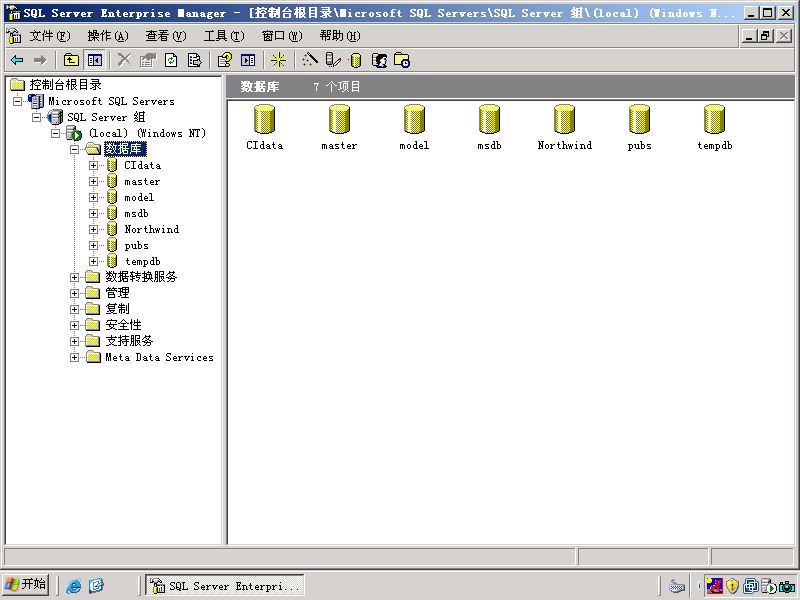Open the 工具(T) menu

[x=224, y=36]
